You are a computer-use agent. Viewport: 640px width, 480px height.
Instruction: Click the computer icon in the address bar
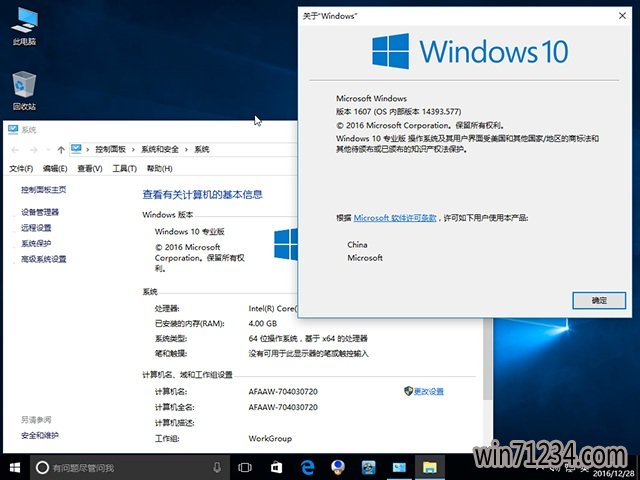point(76,149)
